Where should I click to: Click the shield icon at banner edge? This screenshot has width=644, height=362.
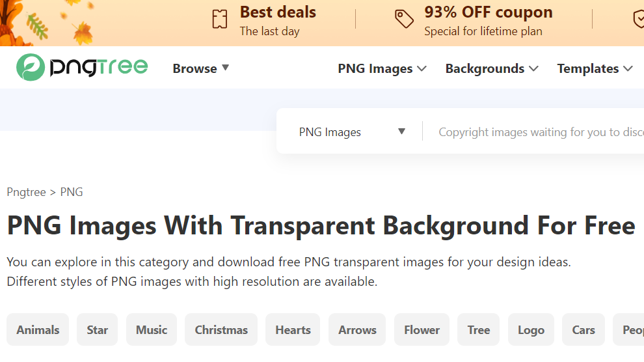point(638,19)
